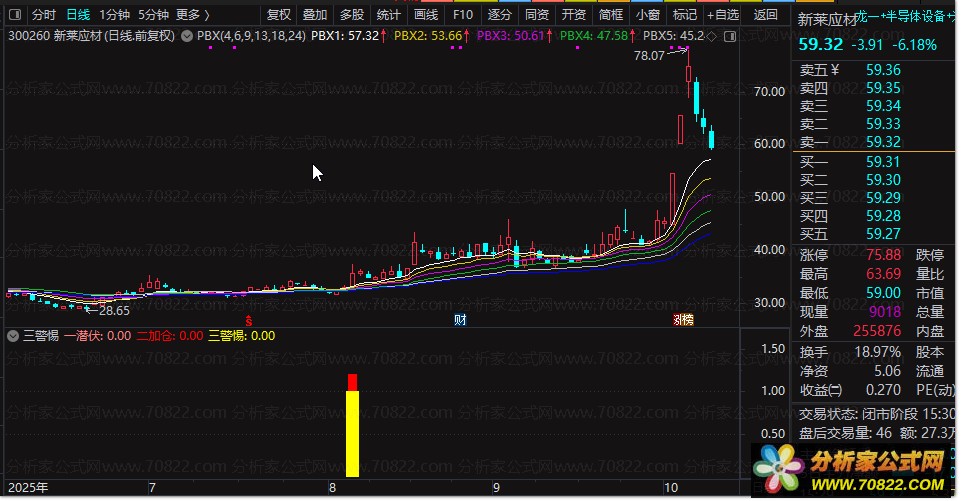The height and width of the screenshot is (501, 961).
Task: Click the 涨停 limit-up price 75.88
Action: click(883, 255)
